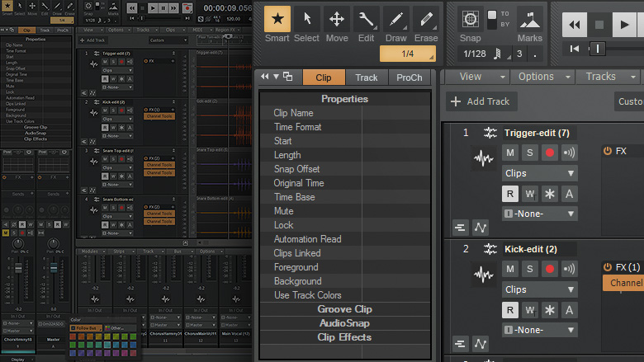
Task: Open the inspector display options triangle
Action: point(277,77)
